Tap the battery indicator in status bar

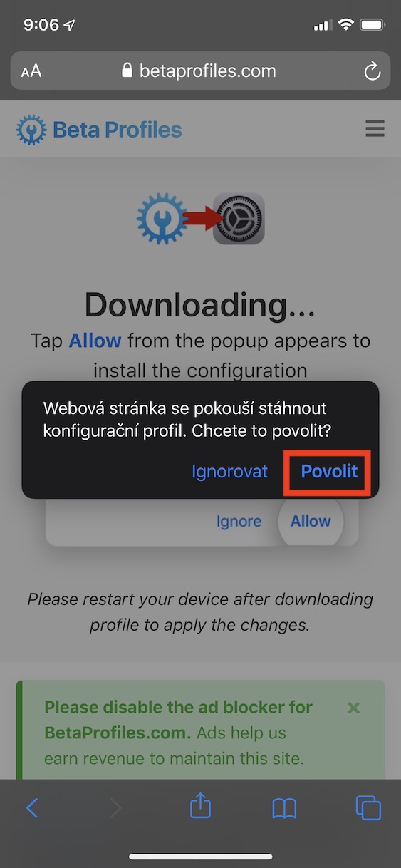373,25
